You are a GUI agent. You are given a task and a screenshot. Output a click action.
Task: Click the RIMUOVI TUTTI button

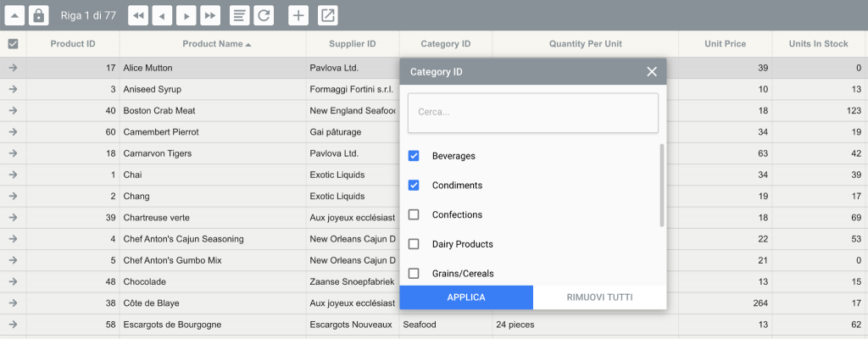click(599, 297)
